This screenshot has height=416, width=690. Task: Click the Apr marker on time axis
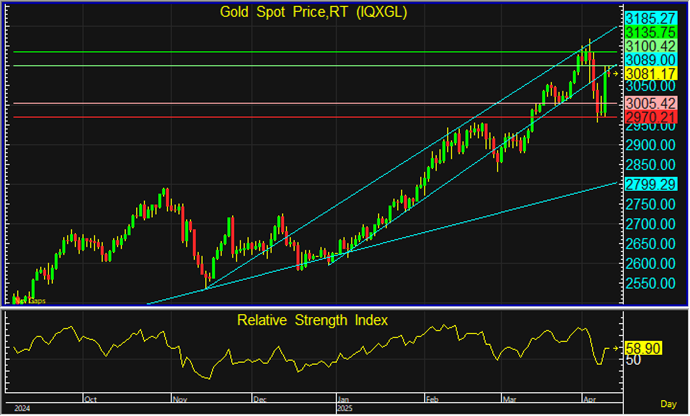(x=590, y=399)
